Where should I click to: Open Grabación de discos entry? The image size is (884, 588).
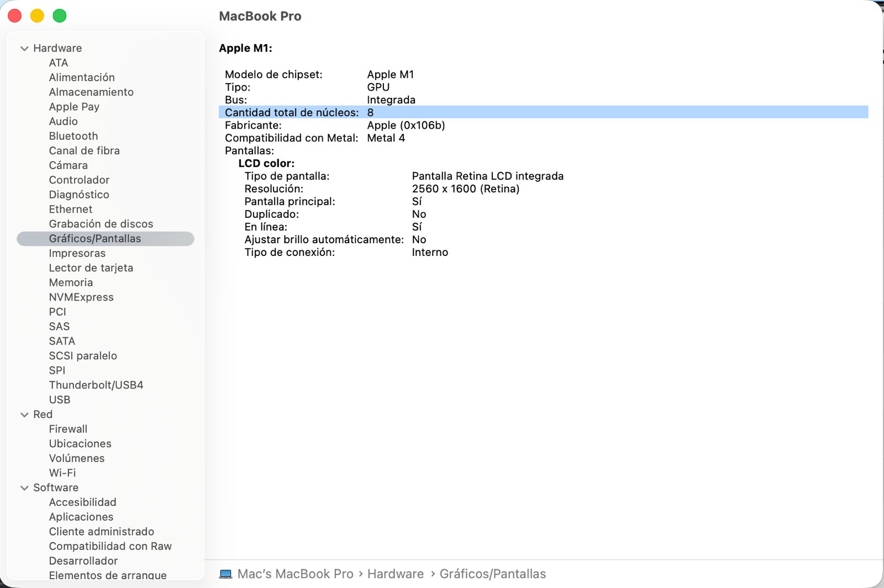click(101, 224)
